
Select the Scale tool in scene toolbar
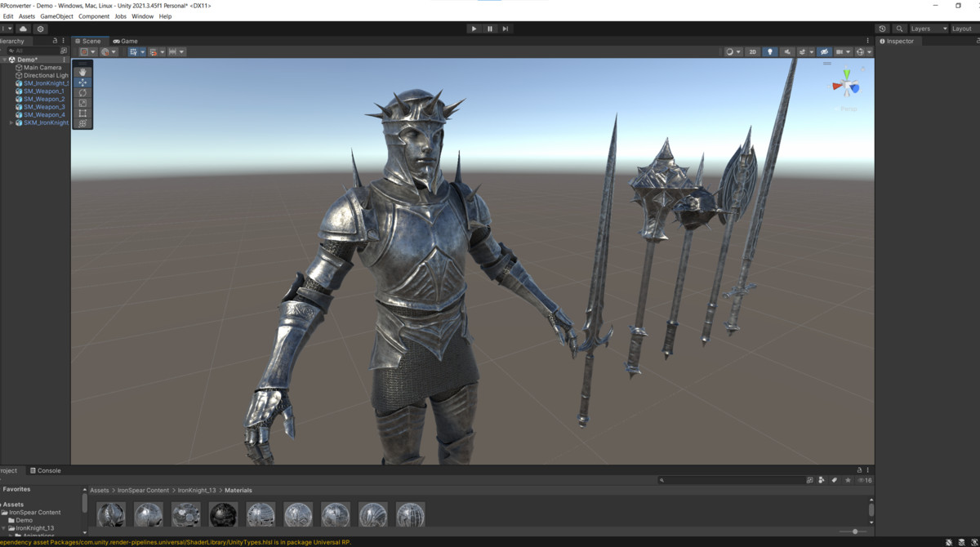click(x=82, y=104)
